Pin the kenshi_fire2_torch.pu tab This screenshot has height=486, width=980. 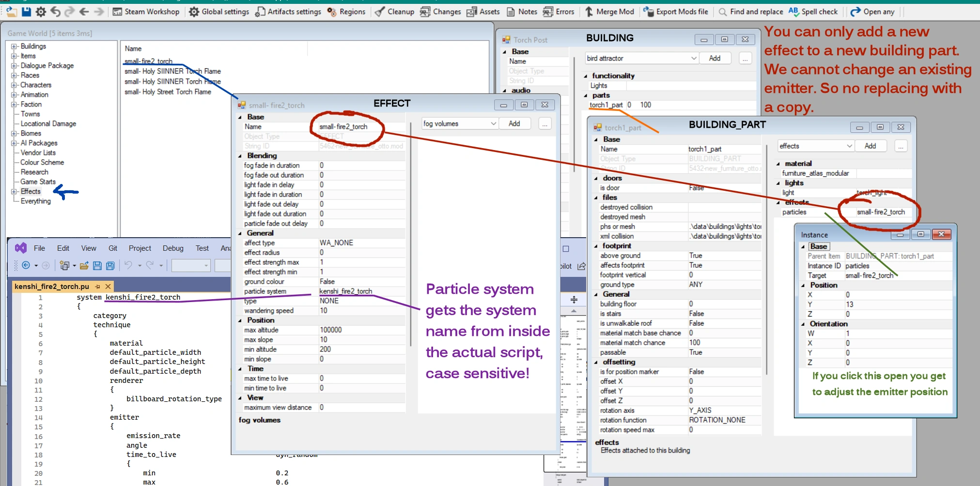pos(98,287)
